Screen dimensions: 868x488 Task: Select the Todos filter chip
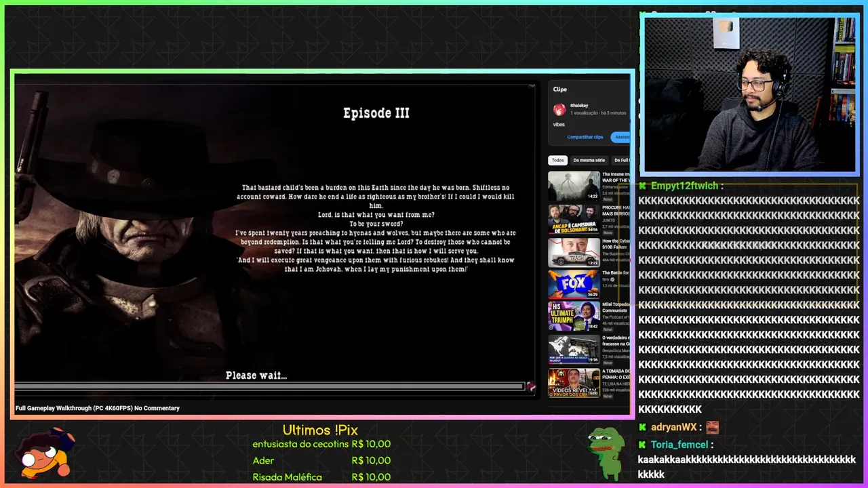pyautogui.click(x=557, y=160)
